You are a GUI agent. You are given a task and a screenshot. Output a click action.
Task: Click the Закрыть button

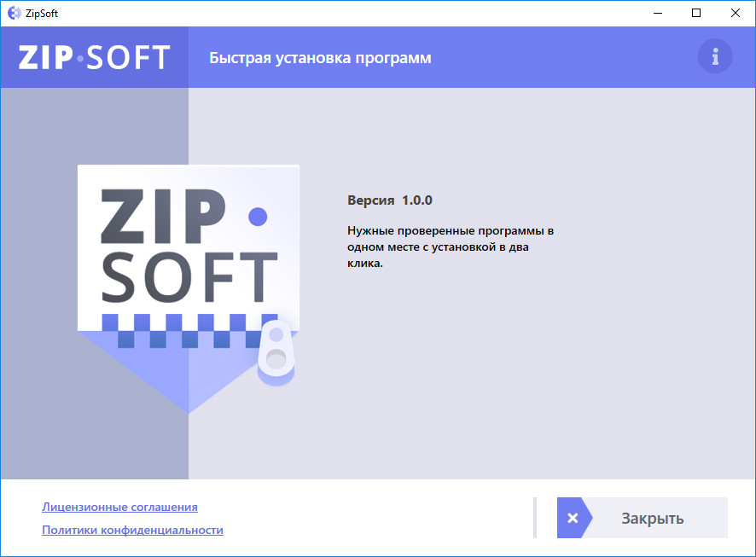coord(643,518)
